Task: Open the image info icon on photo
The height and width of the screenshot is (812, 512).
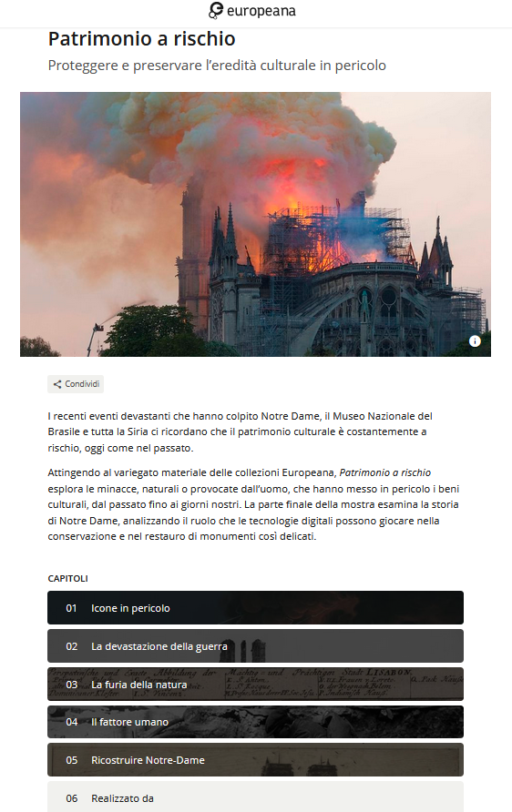Action: click(475, 340)
